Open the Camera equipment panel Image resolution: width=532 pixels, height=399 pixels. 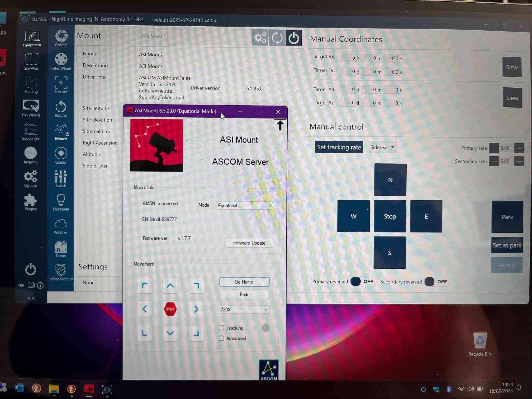(x=61, y=38)
